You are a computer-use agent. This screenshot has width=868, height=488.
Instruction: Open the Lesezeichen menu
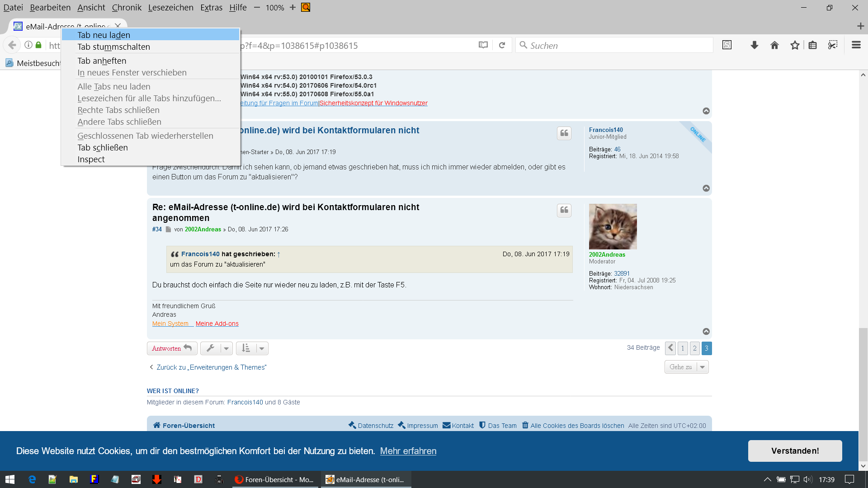pos(170,8)
